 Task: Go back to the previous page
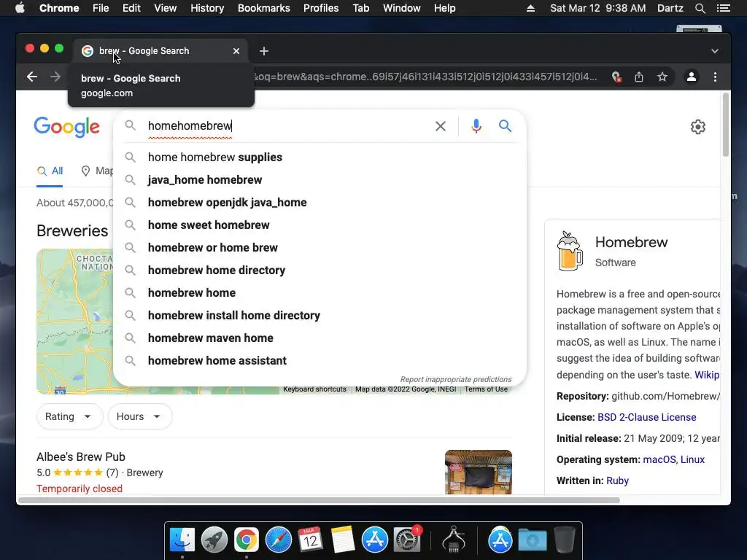pos(32,77)
